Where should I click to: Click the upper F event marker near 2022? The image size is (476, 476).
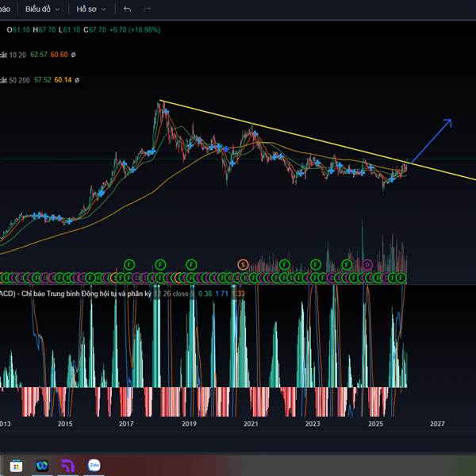click(x=285, y=265)
